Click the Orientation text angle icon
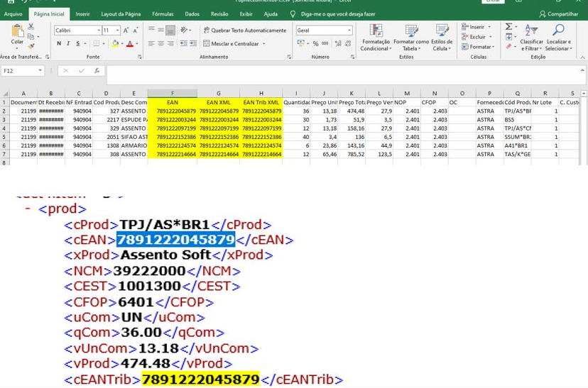This screenshot has width=588, height=388. coord(184,30)
